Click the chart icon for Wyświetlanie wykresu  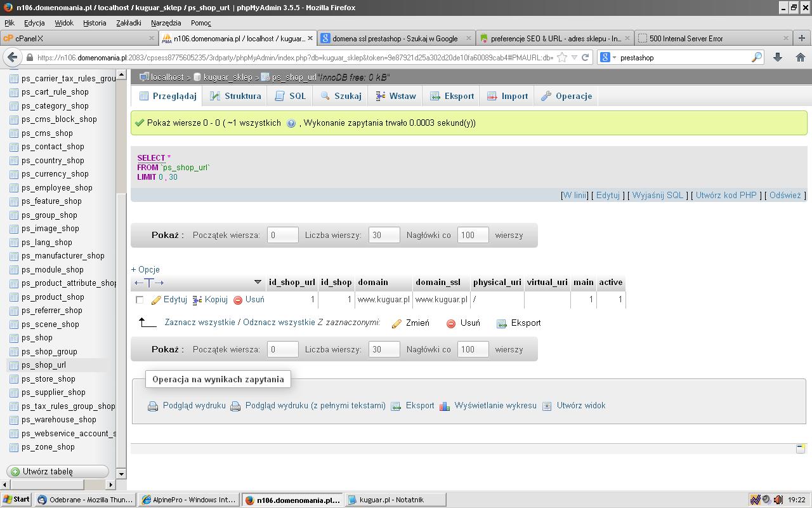[x=445, y=406]
